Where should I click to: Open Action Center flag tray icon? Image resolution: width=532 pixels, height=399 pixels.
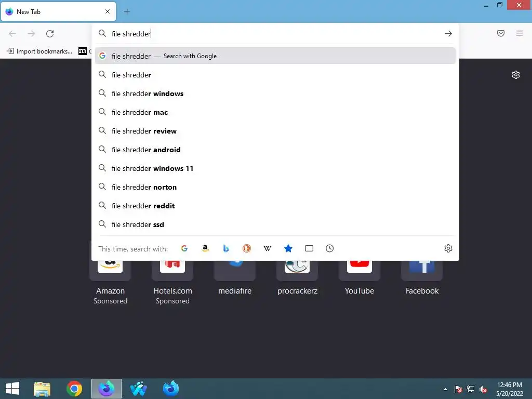click(x=458, y=389)
